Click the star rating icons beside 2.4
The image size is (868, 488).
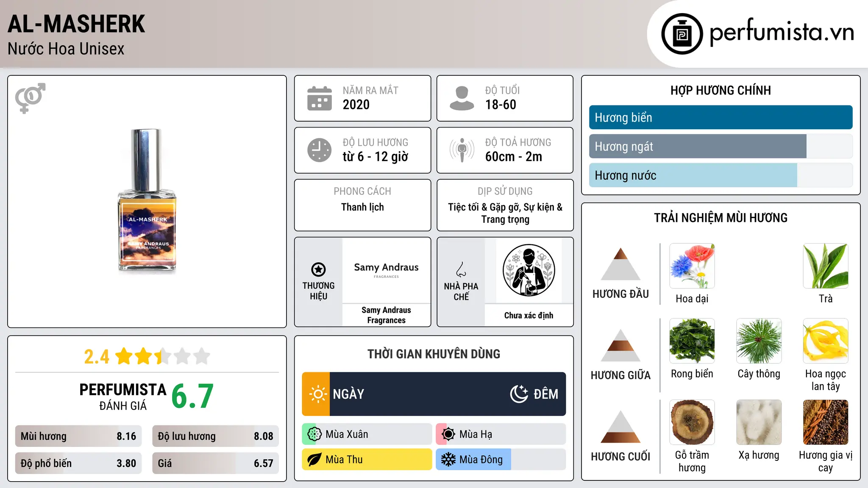click(x=163, y=356)
